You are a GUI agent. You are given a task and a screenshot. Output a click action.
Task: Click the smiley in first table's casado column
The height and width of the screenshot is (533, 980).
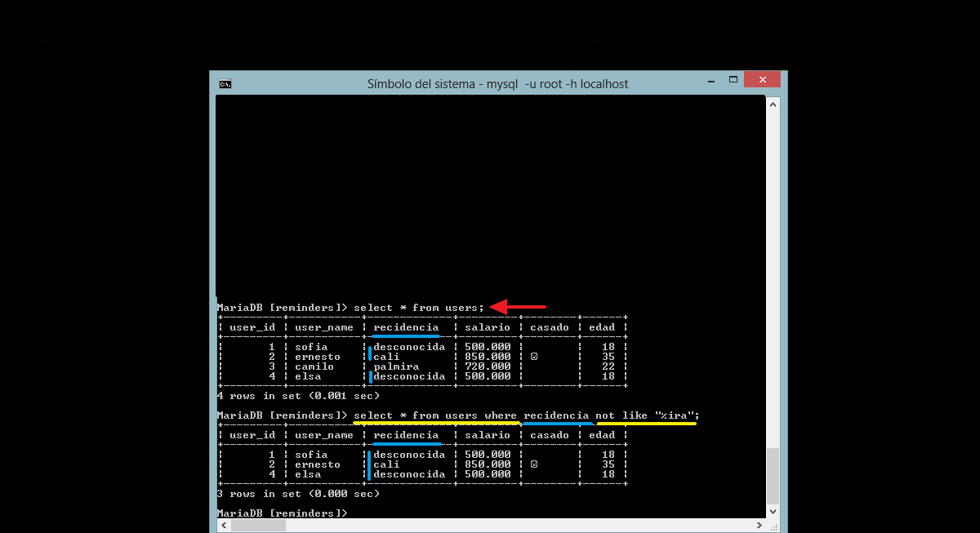(533, 357)
